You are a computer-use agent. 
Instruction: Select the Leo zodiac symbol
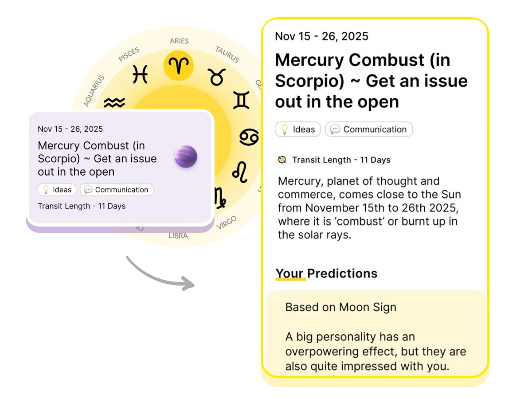pos(240,172)
